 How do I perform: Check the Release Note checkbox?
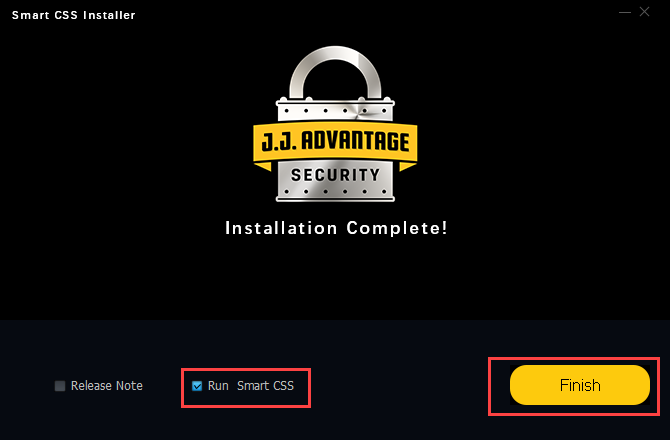60,386
